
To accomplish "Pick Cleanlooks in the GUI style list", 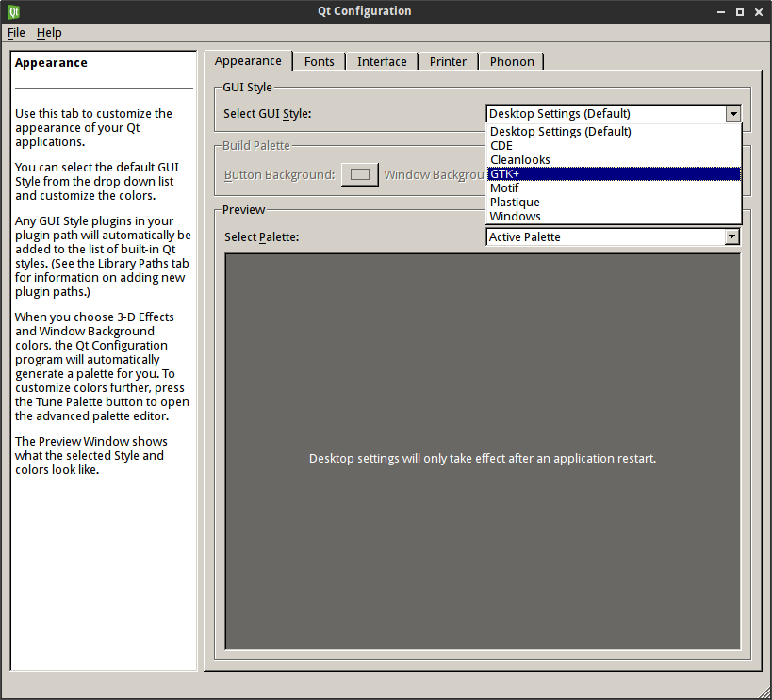I will pyautogui.click(x=519, y=160).
